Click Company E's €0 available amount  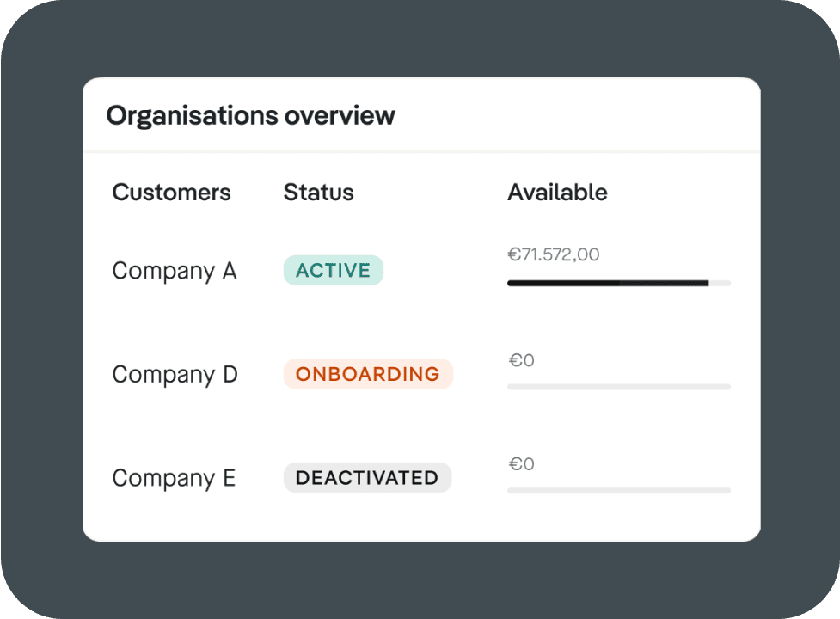coord(521,463)
